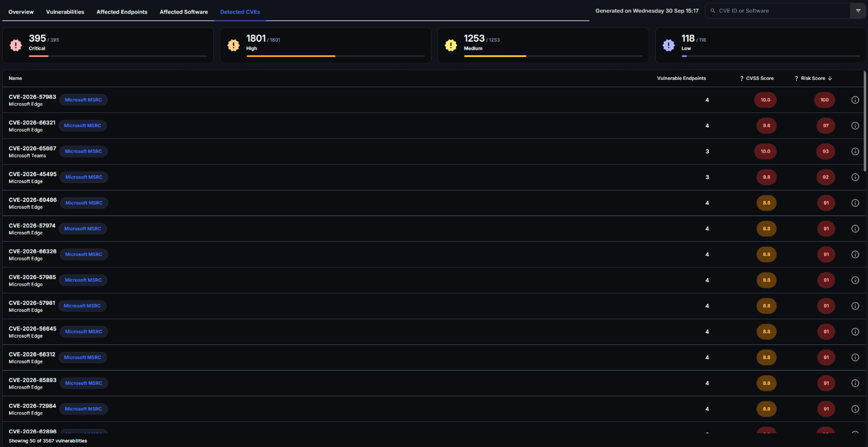Open info icon for CVE-2026-65667 row
The image size is (868, 447).
coord(855,152)
